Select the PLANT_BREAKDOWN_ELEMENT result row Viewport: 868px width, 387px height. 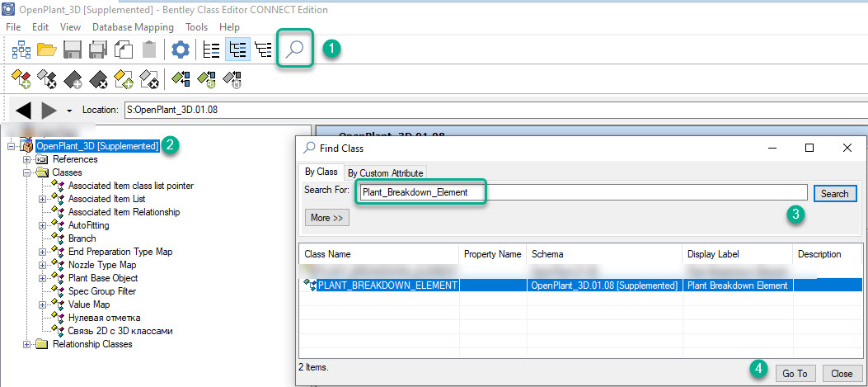tap(580, 286)
